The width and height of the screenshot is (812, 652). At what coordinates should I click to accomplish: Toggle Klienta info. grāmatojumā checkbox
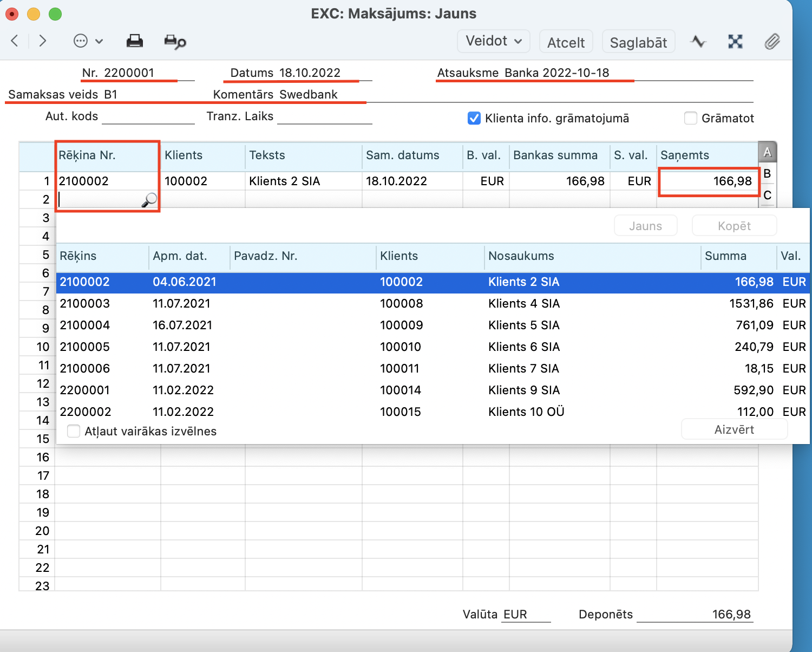pos(474,118)
